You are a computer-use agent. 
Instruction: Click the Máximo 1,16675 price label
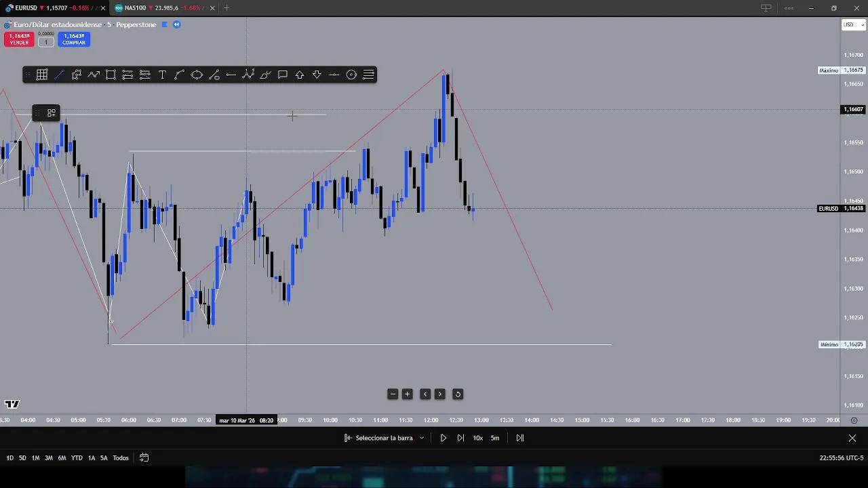[x=841, y=70]
